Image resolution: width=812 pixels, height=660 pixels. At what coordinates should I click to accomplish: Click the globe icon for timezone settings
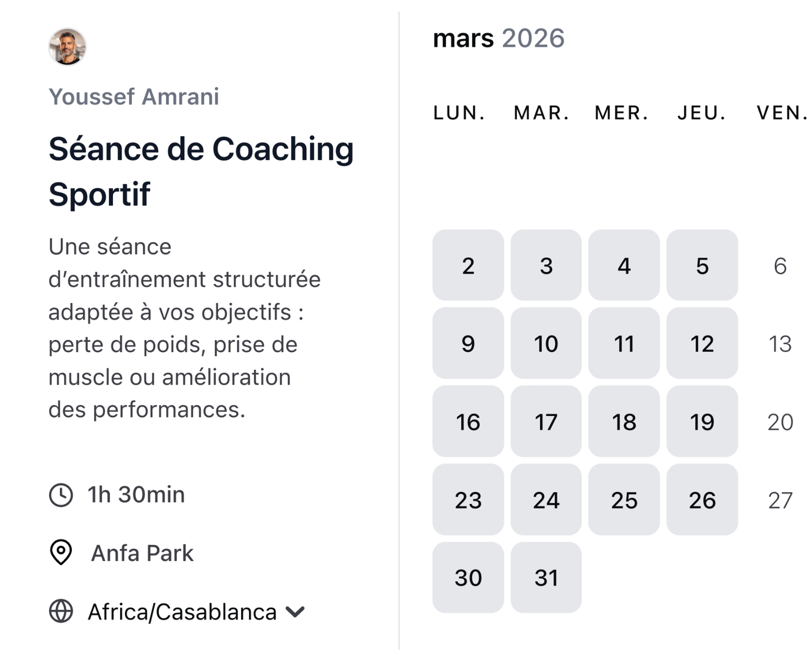(x=61, y=612)
